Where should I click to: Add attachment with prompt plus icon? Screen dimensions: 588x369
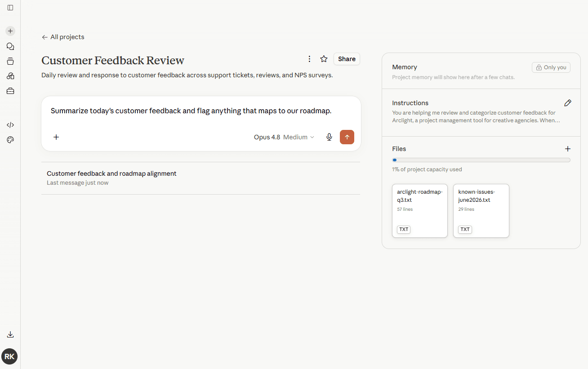coord(56,137)
